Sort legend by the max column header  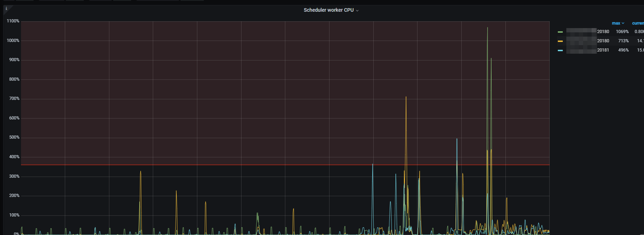coord(616,23)
